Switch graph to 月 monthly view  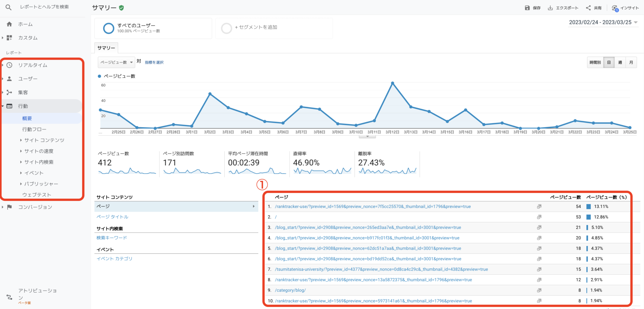pos(631,62)
